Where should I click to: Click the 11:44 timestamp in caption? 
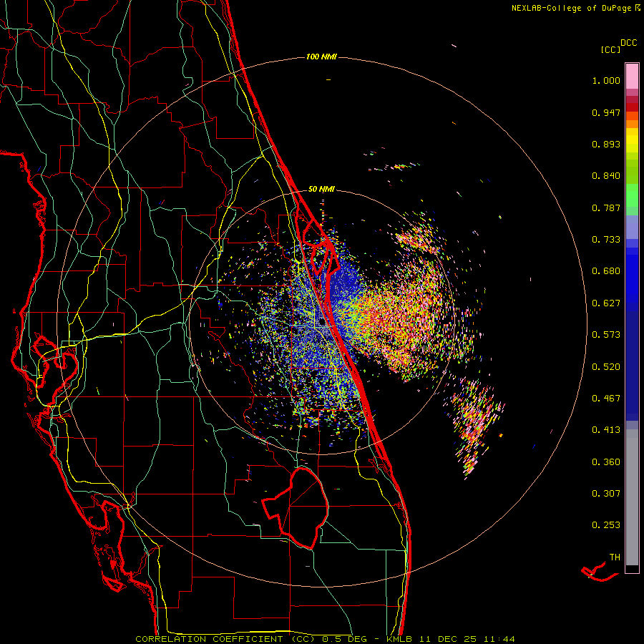click(498, 639)
